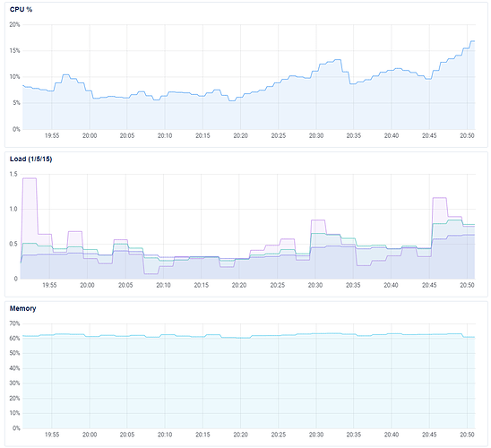Select the 15% label on CPU axis
This screenshot has width=491, height=448.
click(x=14, y=51)
